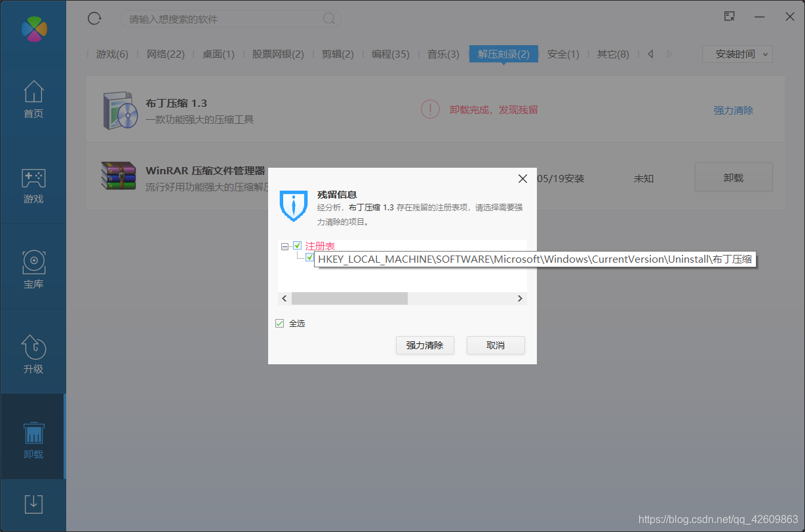The height and width of the screenshot is (532, 805).
Task: Collapse the 注册表 tree node
Action: 285,245
